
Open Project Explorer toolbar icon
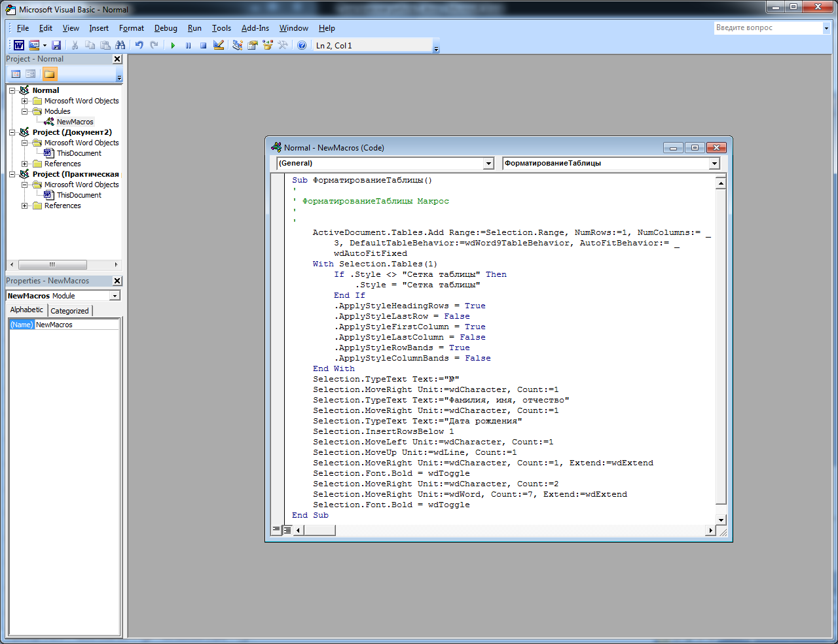pos(237,45)
